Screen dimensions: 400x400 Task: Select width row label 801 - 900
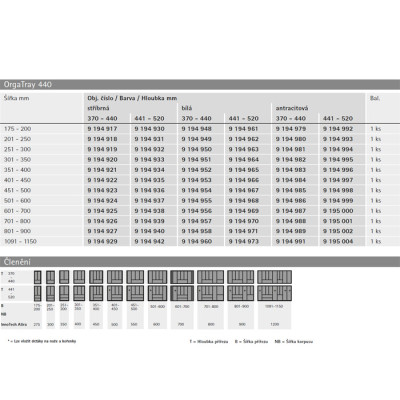[17, 231]
